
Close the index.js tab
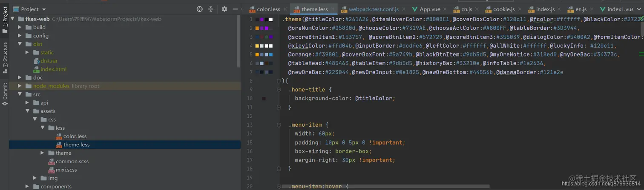[x=559, y=9]
